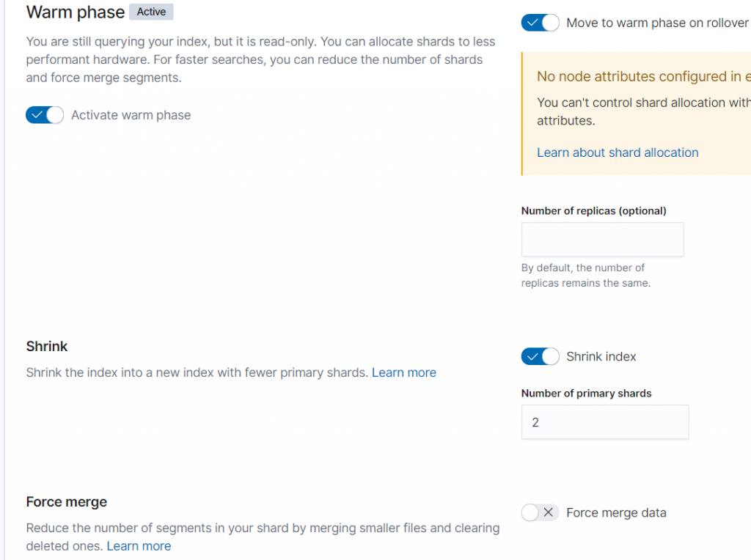The height and width of the screenshot is (560, 751).
Task: Focus the Number of replicas input field
Action: point(602,240)
